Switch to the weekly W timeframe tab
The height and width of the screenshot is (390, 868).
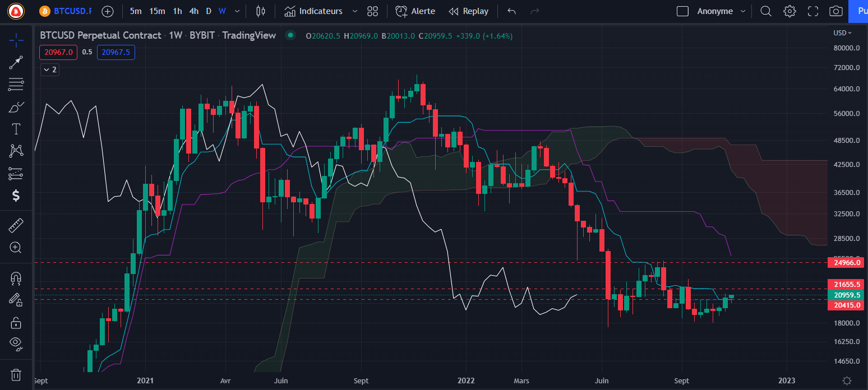coord(222,11)
